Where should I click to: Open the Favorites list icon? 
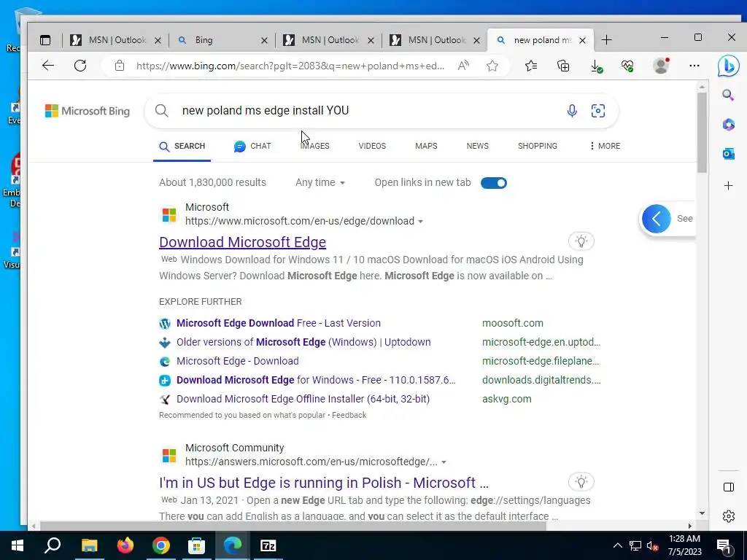point(531,66)
